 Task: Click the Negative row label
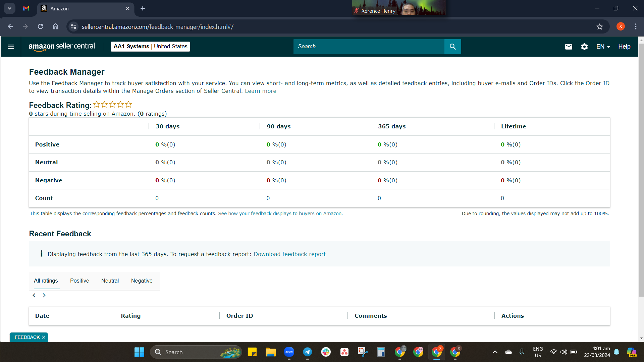point(49,180)
